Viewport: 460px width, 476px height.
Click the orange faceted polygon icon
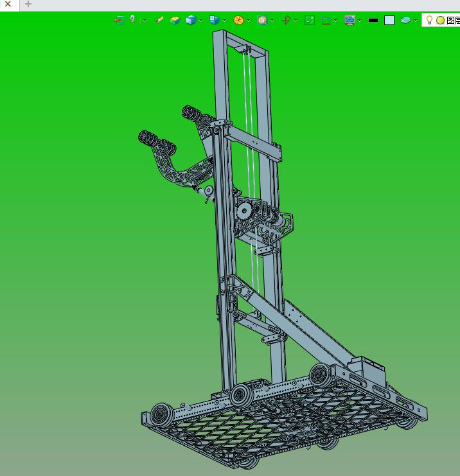[238, 21]
